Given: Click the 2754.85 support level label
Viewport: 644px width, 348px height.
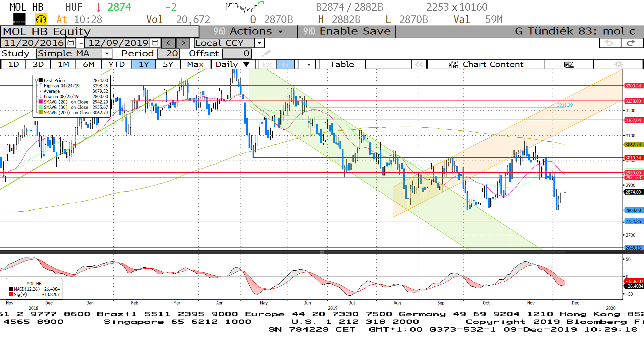Looking at the screenshot, I should point(633,221).
